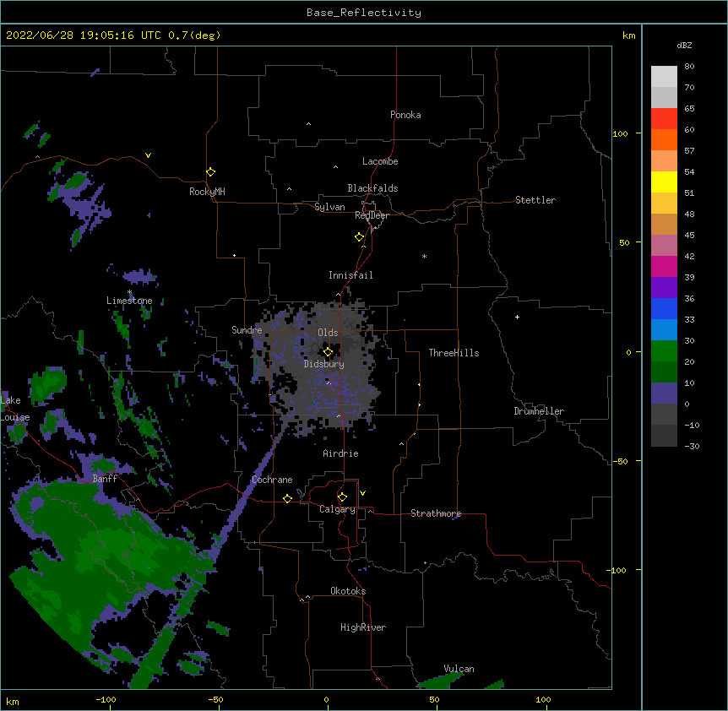Click the ThreeHills label
This screenshot has width=728, height=711.
pos(454,353)
